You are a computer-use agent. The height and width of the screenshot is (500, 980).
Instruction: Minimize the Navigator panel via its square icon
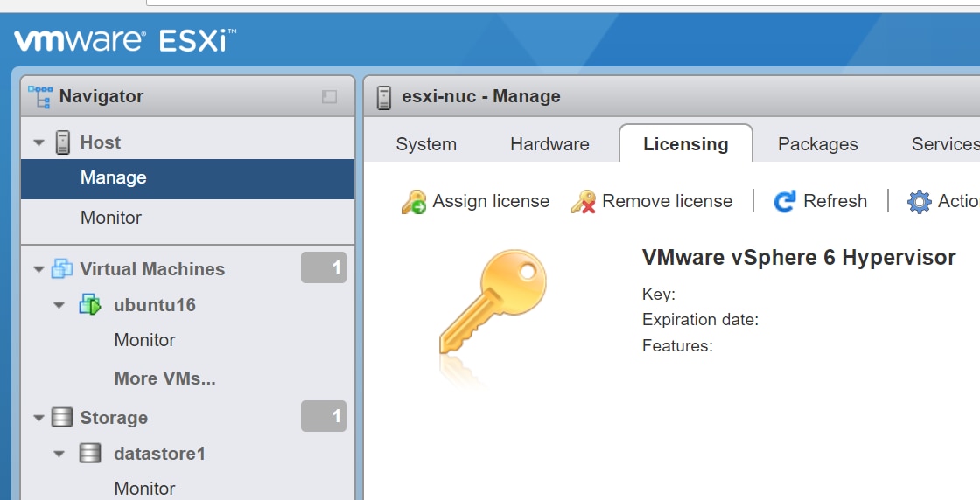[x=329, y=96]
